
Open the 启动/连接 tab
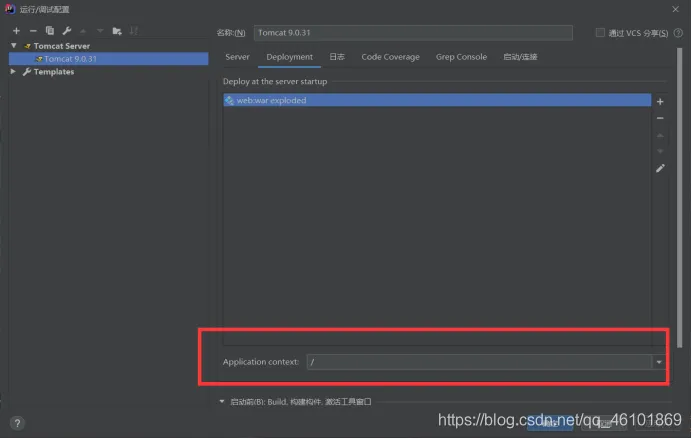520,57
